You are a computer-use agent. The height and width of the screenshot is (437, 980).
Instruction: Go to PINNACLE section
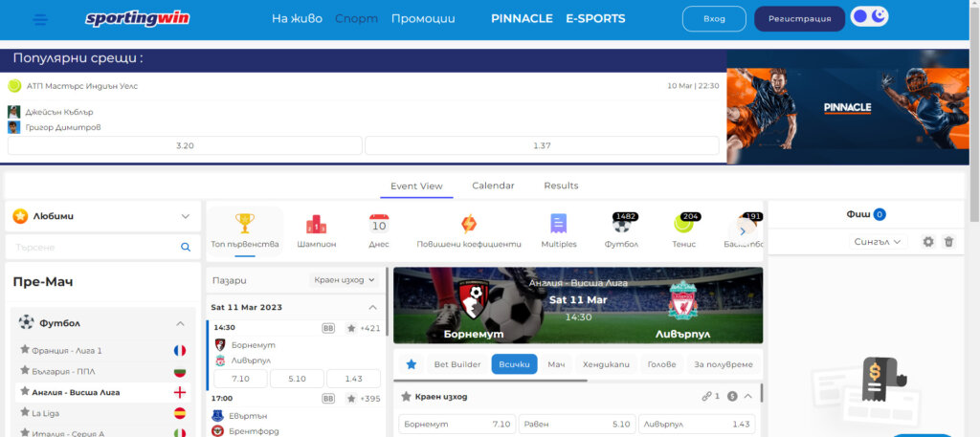tap(522, 19)
